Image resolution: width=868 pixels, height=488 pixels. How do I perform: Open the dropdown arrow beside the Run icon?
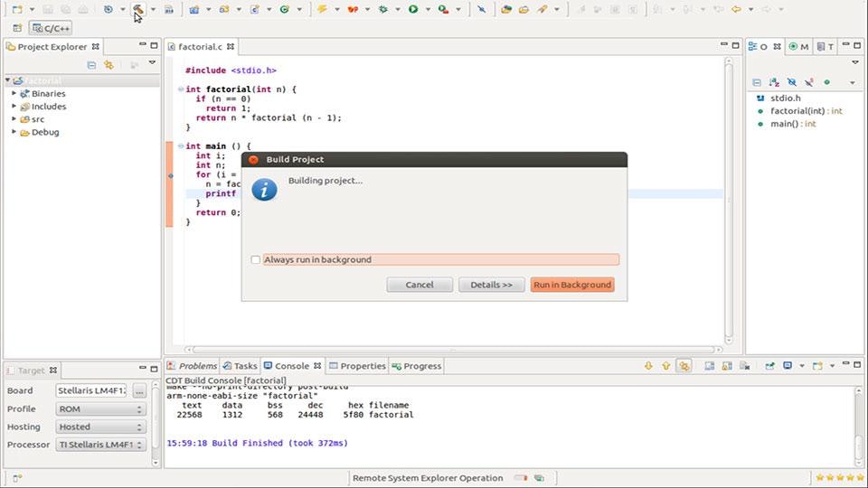click(428, 9)
